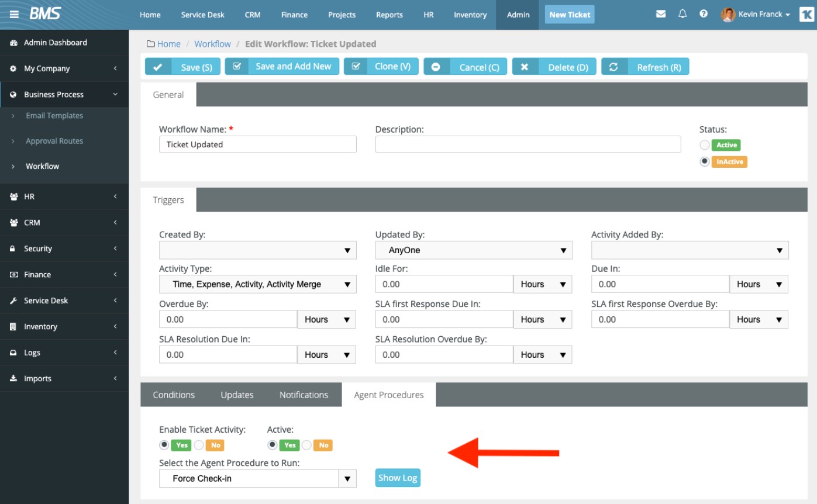Screen dimensions: 817x504
Task: Choose No under Active in Agent Procedures
Action: pyautogui.click(x=307, y=445)
